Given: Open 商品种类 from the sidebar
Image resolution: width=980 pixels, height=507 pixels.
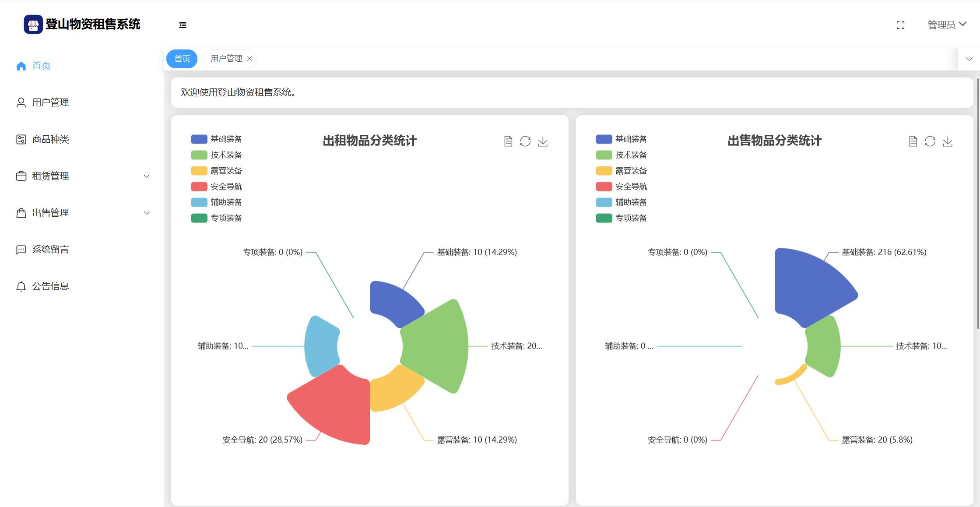Looking at the screenshot, I should pyautogui.click(x=50, y=139).
